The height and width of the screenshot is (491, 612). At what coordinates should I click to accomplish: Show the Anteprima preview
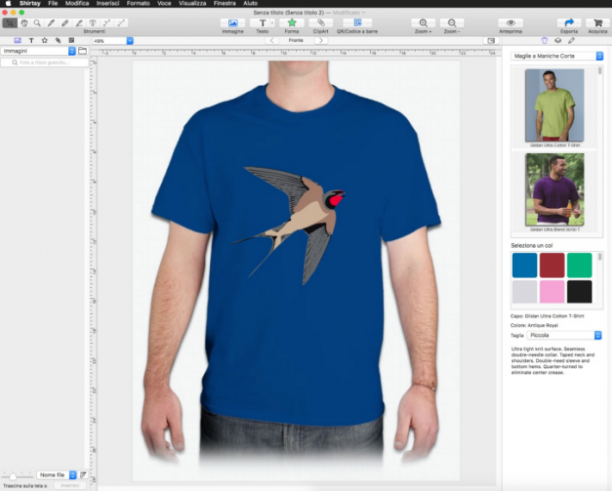point(511,26)
